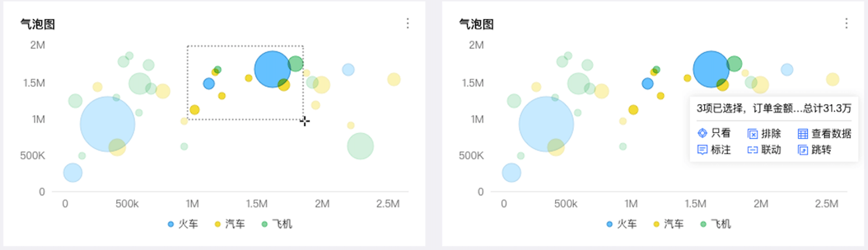Open the left chart's three-dot menu
The height and width of the screenshot is (250, 868).
(x=407, y=23)
